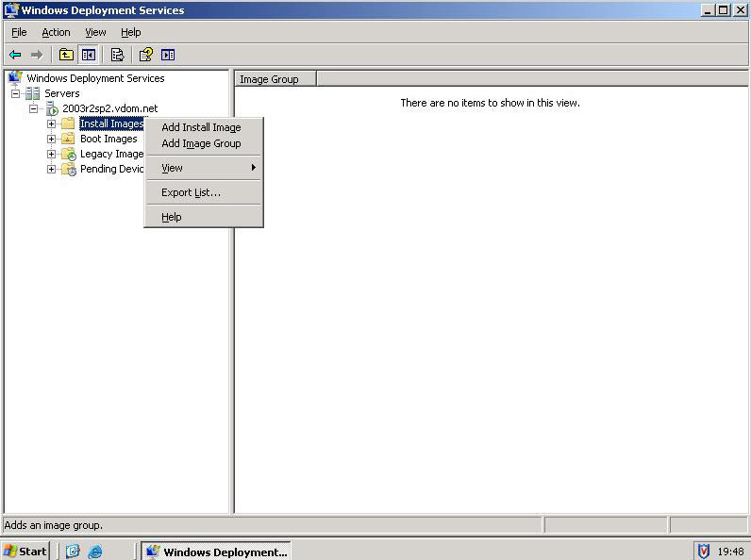Click the Pending Devices folder icon
Screen dimensions: 751x560
(69, 169)
